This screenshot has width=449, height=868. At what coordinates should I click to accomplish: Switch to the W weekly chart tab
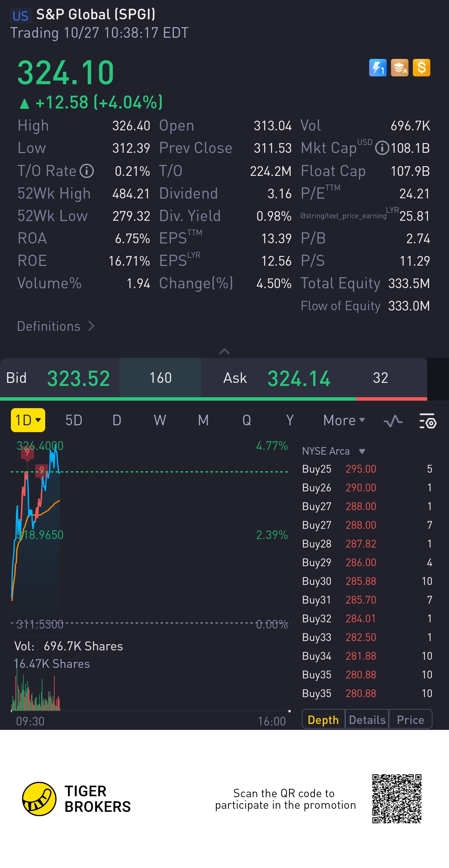pos(160,420)
